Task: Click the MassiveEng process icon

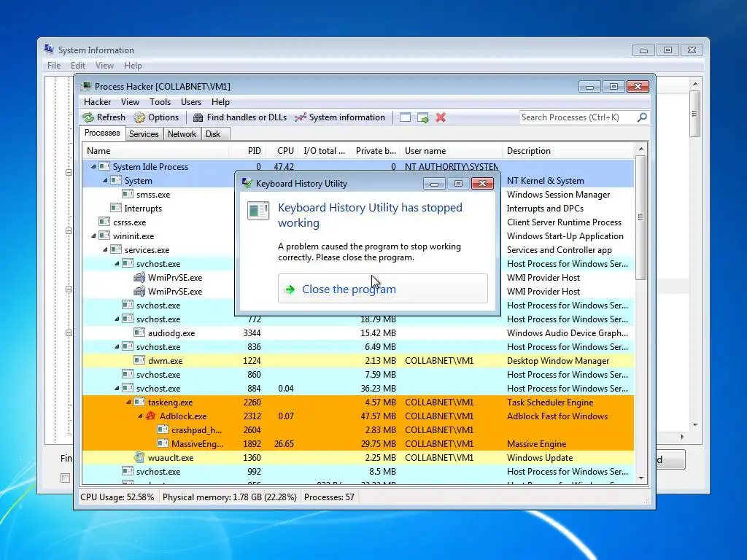Action: pos(163,443)
